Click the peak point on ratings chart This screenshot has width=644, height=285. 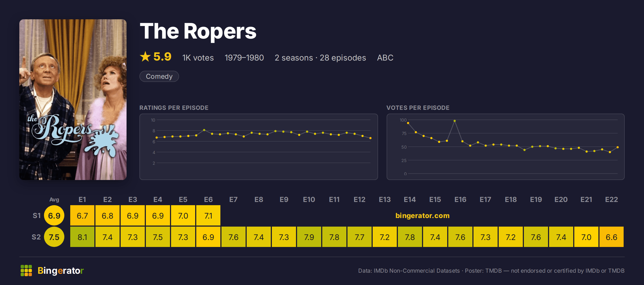pyautogui.click(x=204, y=130)
